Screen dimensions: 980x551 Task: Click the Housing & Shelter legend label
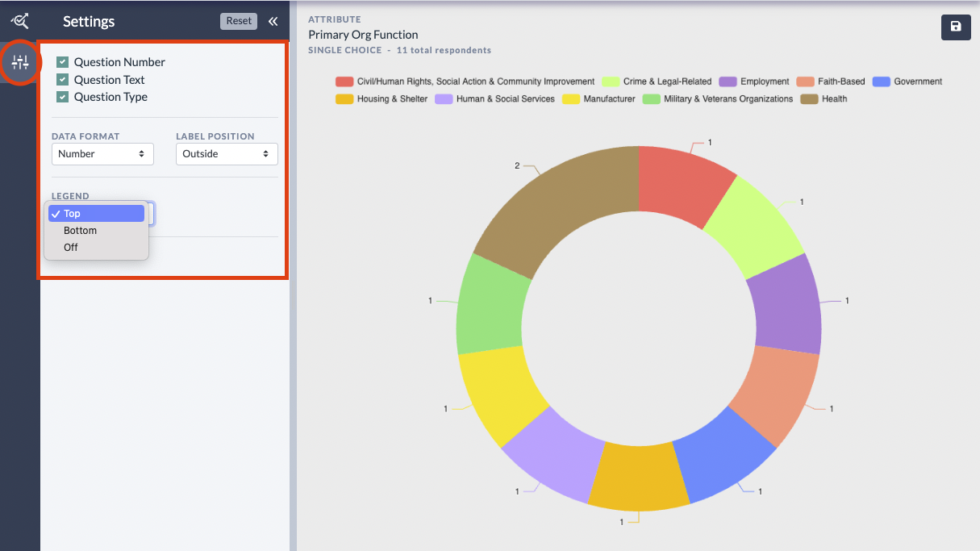tap(392, 99)
